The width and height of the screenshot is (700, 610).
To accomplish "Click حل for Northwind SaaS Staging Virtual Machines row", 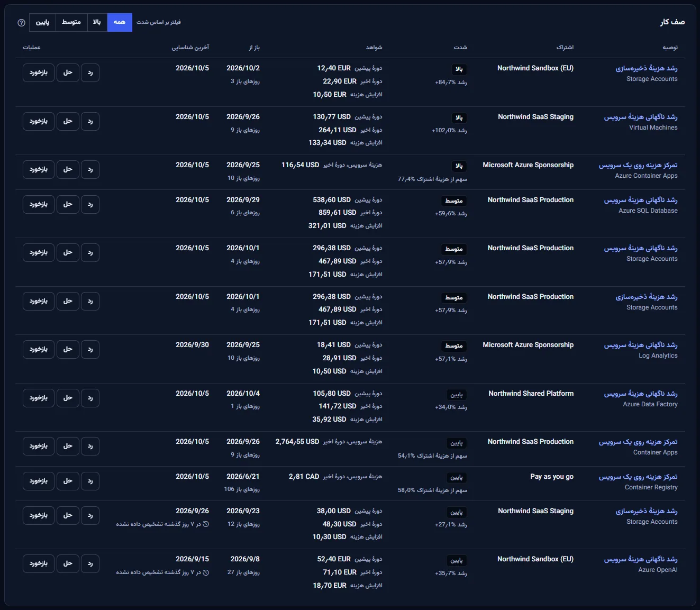I will 68,122.
